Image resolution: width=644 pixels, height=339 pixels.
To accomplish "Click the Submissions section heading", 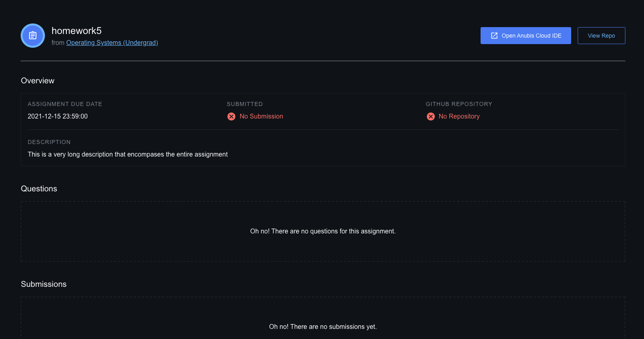I will tap(44, 284).
